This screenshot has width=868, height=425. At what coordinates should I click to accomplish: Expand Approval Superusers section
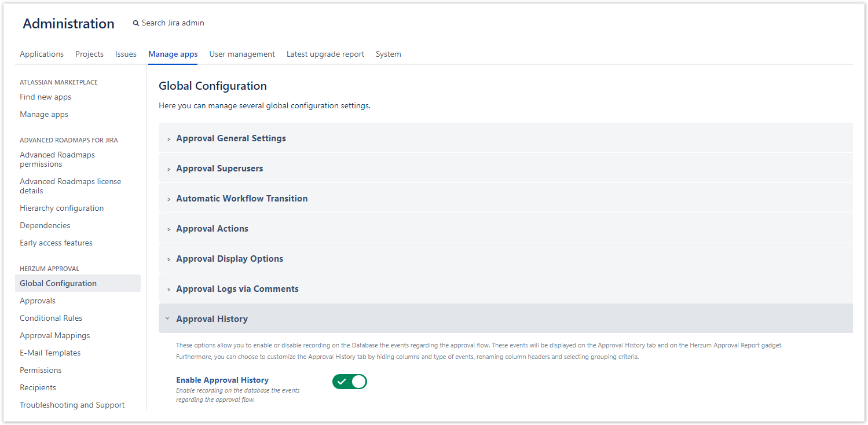tap(219, 168)
